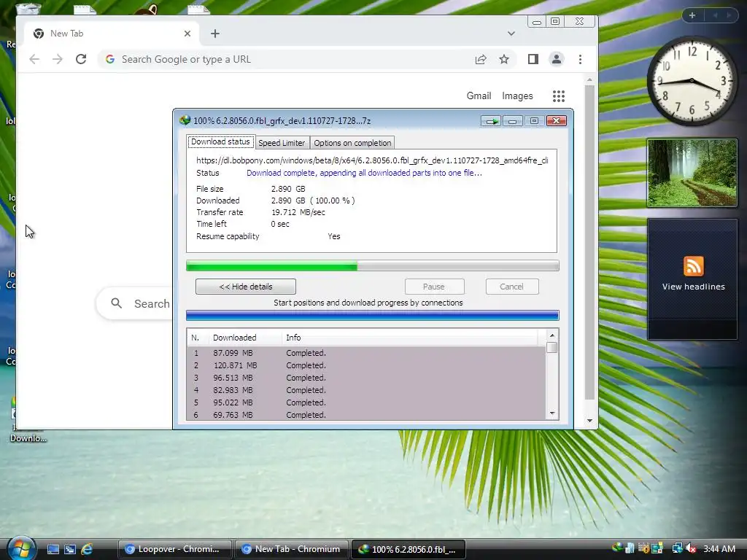Click the analog clock gadget
The width and height of the screenshot is (747, 560).
pos(692,82)
